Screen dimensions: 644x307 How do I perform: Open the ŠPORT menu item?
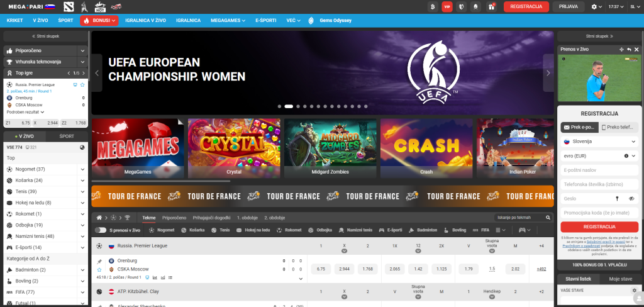(65, 20)
